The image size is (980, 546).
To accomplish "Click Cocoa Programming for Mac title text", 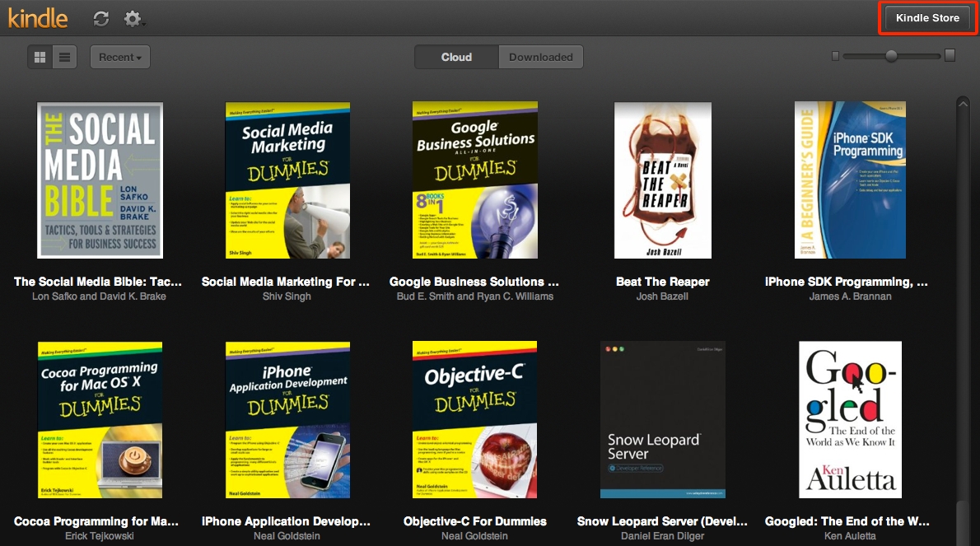I will coord(96,521).
